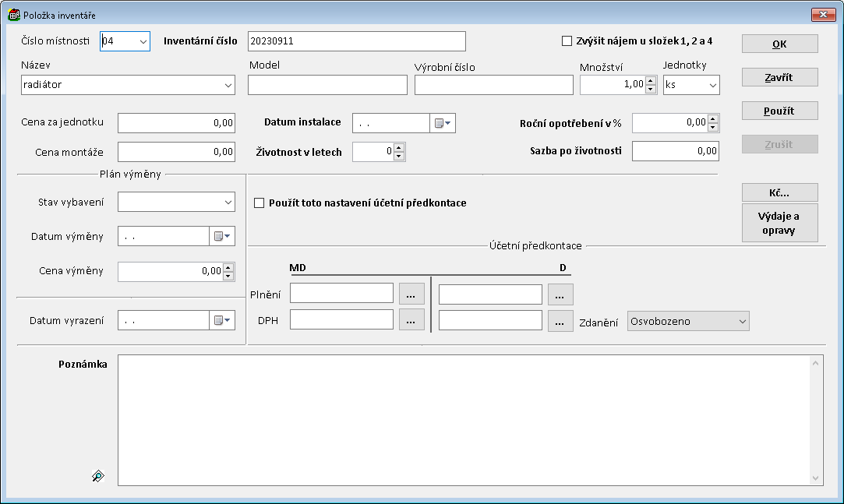Enable Zvýšit nájem u složek checkbox
Screen dimensions: 844x504
[x=567, y=41]
